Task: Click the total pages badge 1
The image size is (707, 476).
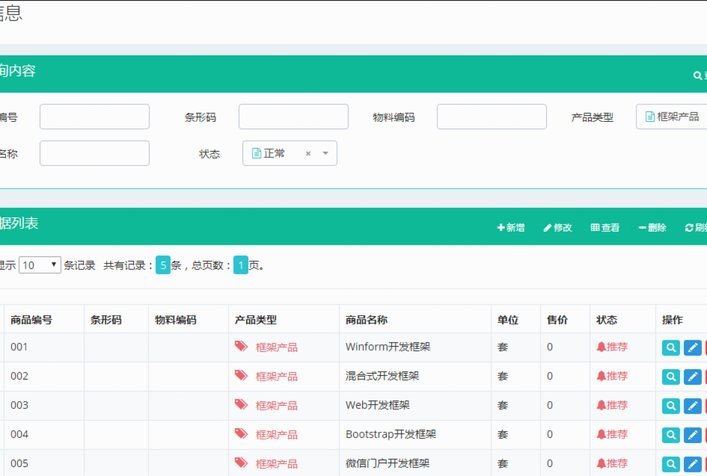Action: tap(241, 265)
